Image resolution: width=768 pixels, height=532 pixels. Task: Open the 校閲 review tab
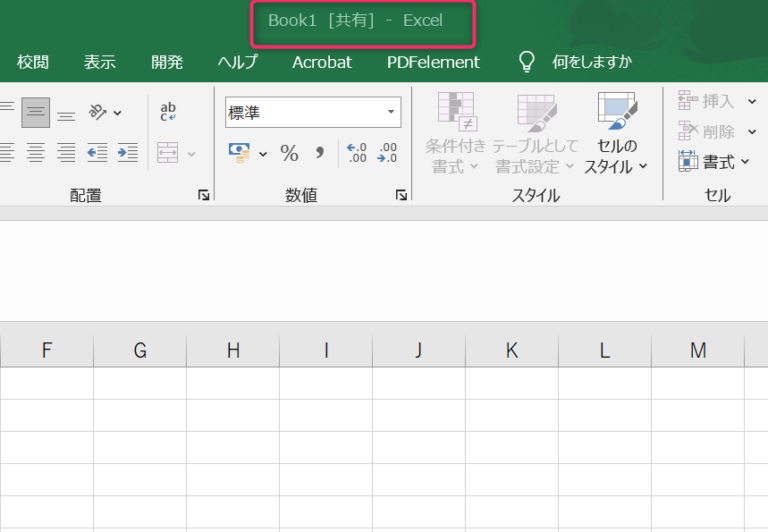click(33, 62)
